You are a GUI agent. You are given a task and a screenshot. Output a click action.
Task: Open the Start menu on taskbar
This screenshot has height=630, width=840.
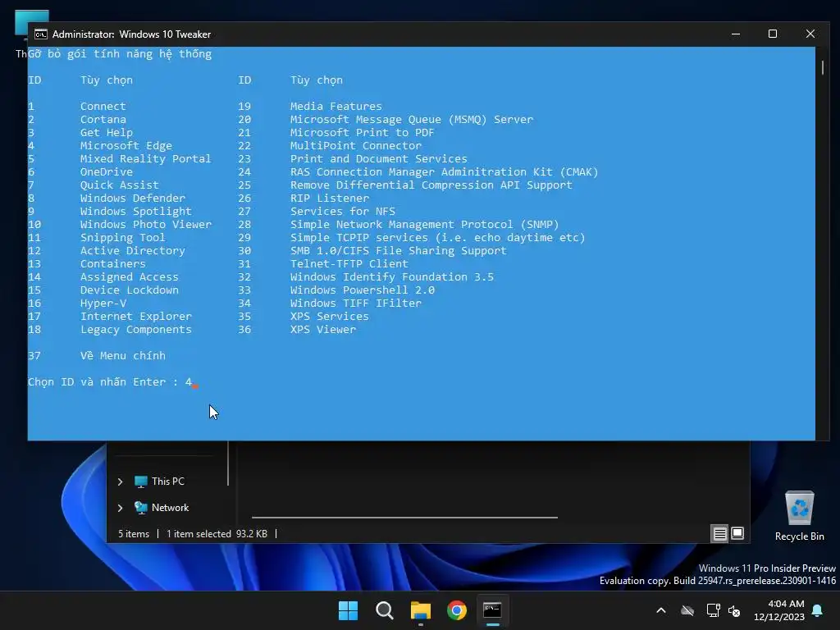[x=348, y=610]
